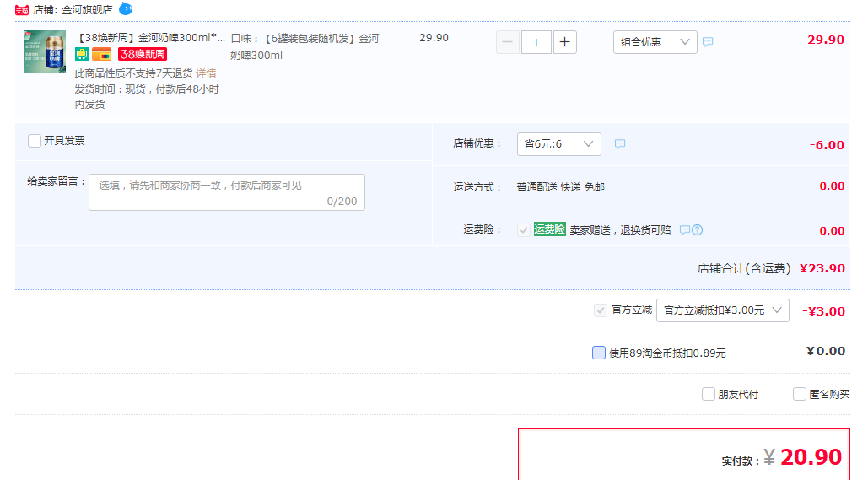This screenshot has width=868, height=480.
Task: Click the ¥0.00 淘金币 deduction amount
Action: pyautogui.click(x=826, y=351)
